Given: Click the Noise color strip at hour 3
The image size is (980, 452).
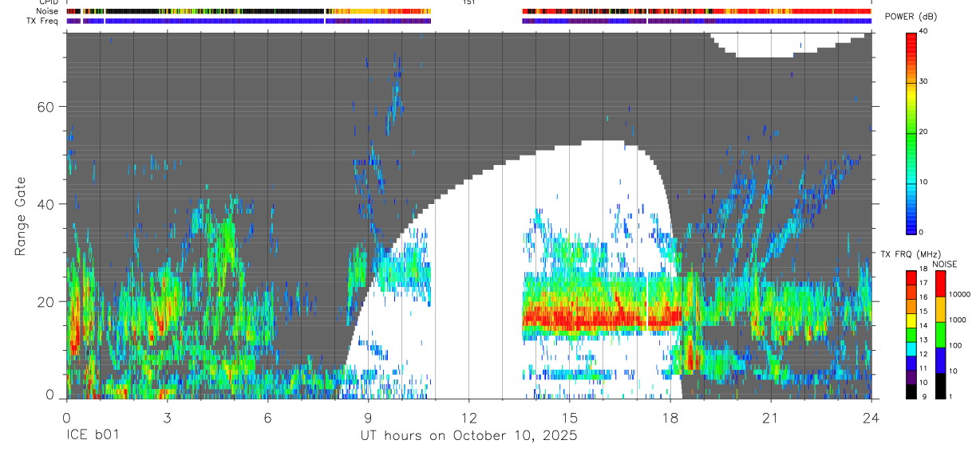Looking at the screenshot, I should tap(167, 11).
